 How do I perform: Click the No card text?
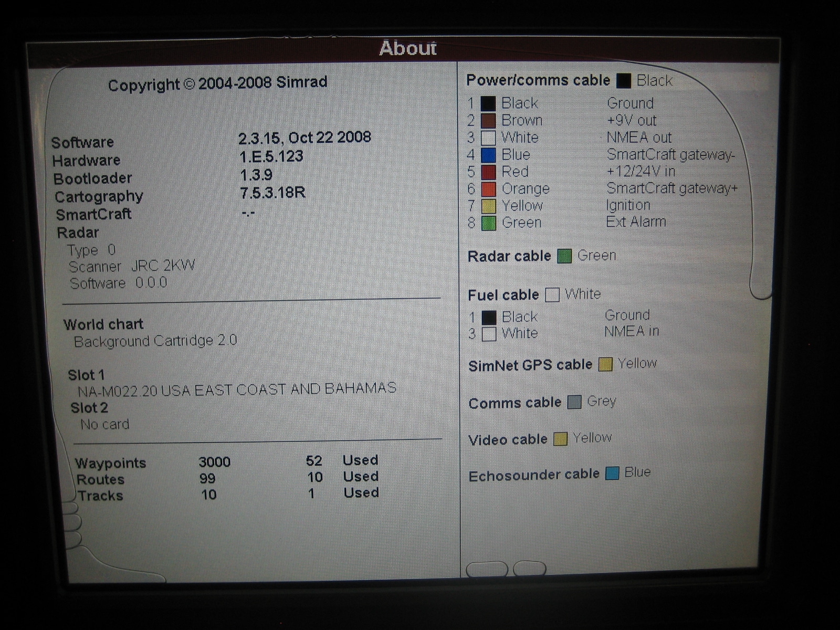(x=105, y=424)
